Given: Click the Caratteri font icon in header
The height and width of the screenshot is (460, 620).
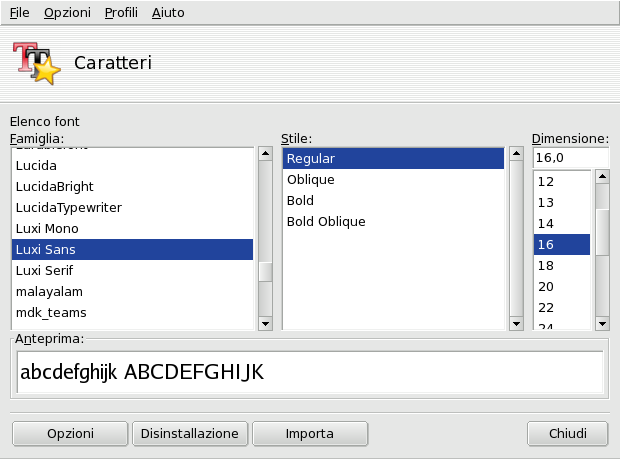Looking at the screenshot, I should pyautogui.click(x=36, y=63).
